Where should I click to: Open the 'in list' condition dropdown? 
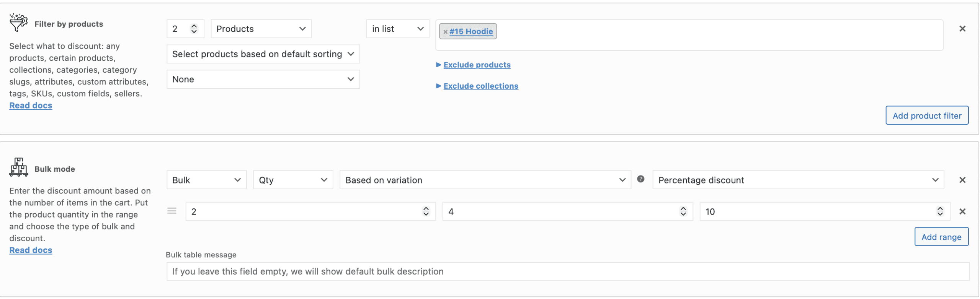398,29
